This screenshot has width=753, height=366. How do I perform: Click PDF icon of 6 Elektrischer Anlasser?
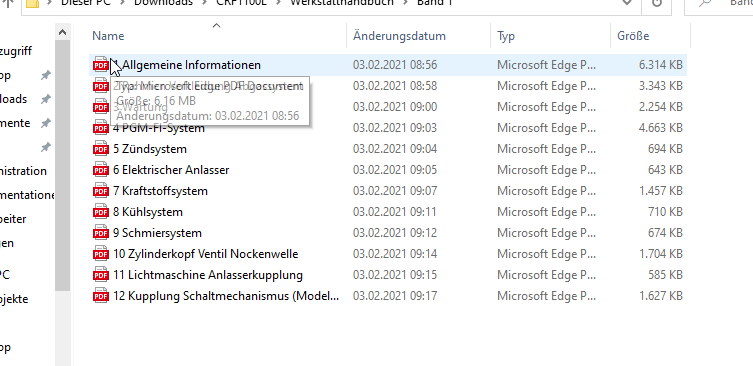pyautogui.click(x=100, y=170)
